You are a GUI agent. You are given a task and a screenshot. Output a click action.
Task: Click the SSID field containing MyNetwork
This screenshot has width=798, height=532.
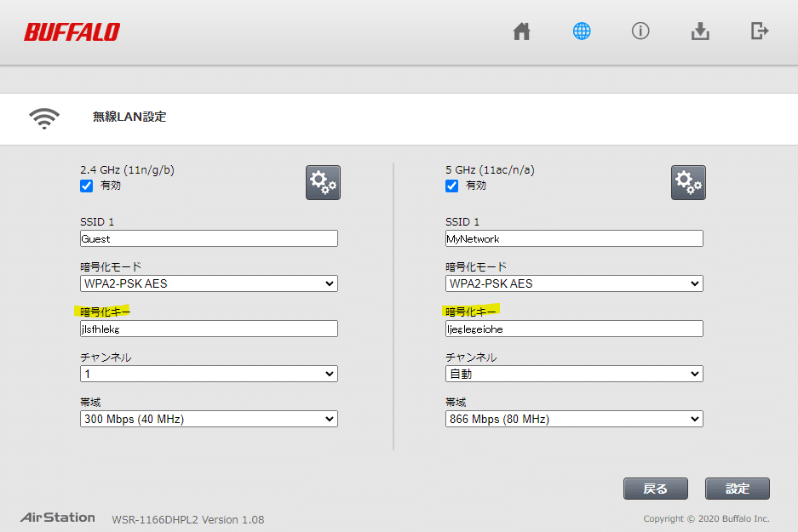[574, 238]
